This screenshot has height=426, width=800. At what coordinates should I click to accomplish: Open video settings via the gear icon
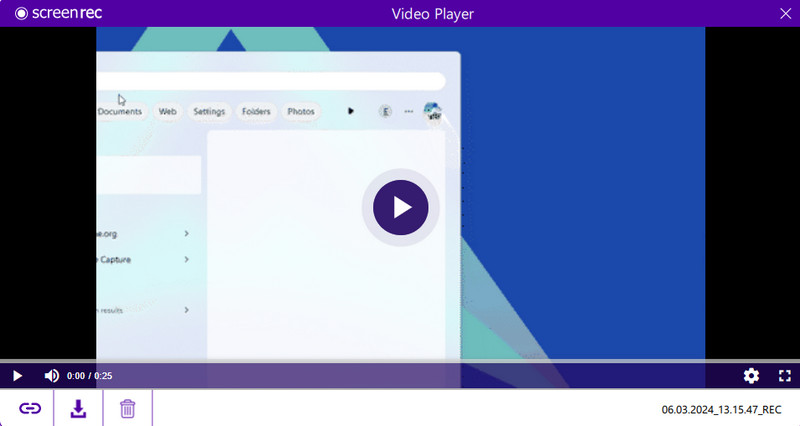(x=751, y=376)
